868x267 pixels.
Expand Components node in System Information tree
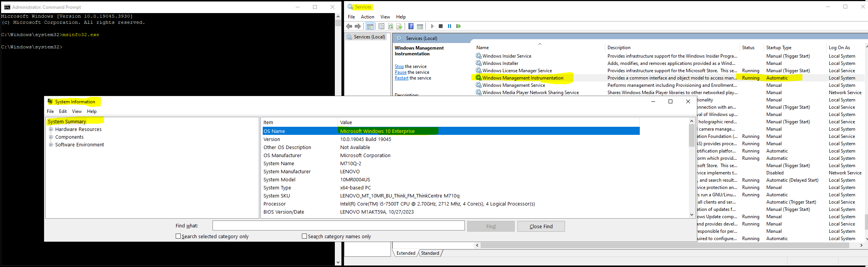pos(51,137)
